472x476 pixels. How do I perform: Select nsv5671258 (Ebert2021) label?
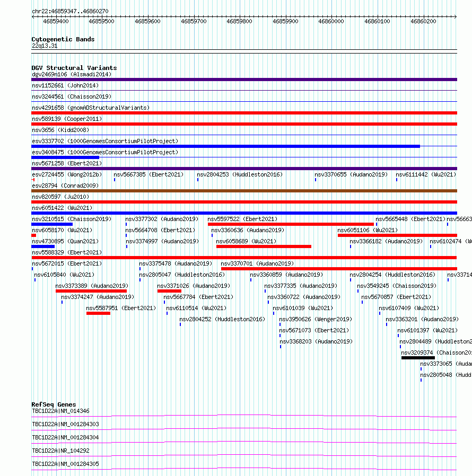(x=67, y=163)
